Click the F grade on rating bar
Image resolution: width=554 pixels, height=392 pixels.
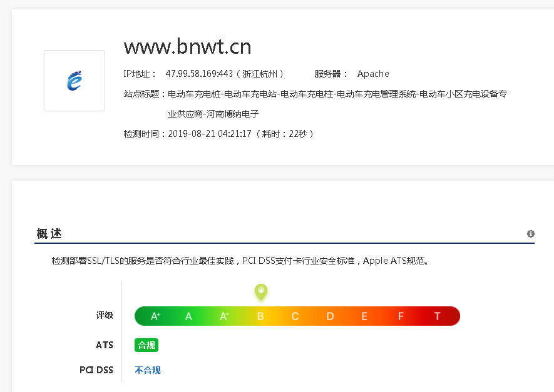(401, 316)
